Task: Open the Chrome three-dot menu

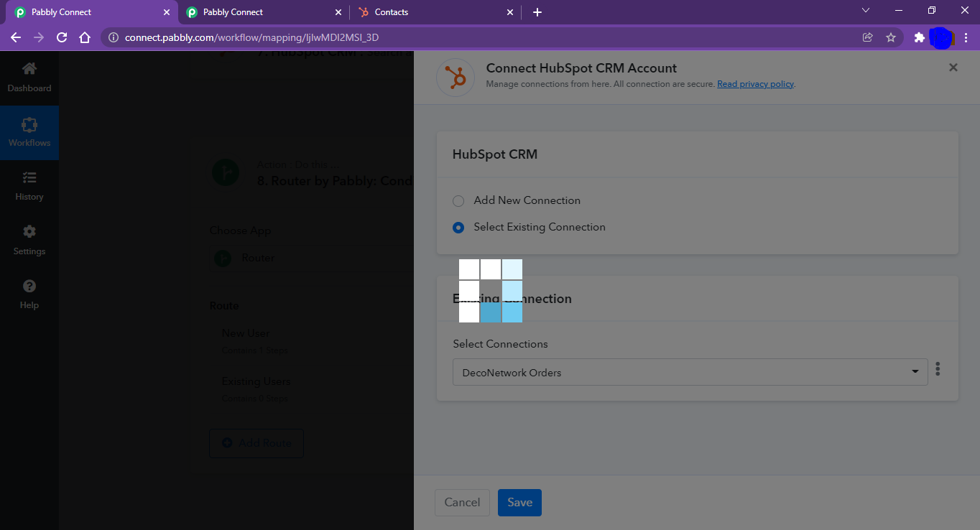Action: [966, 37]
